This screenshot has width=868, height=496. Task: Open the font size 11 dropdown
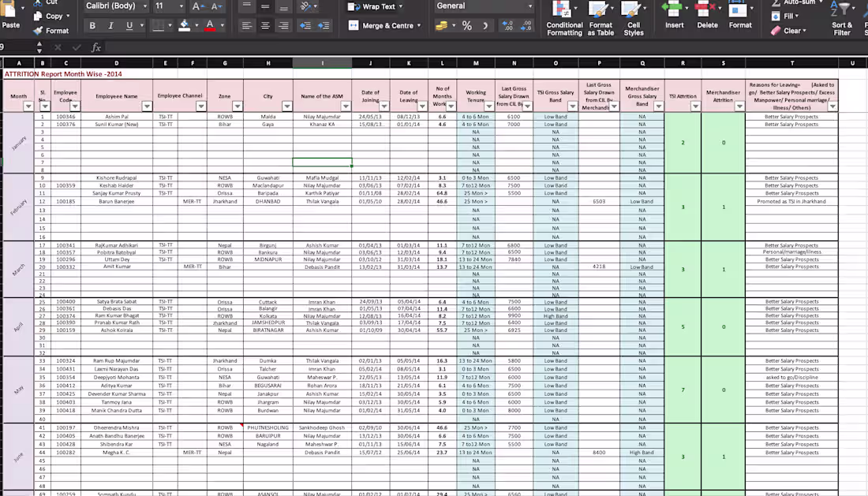tap(181, 6)
